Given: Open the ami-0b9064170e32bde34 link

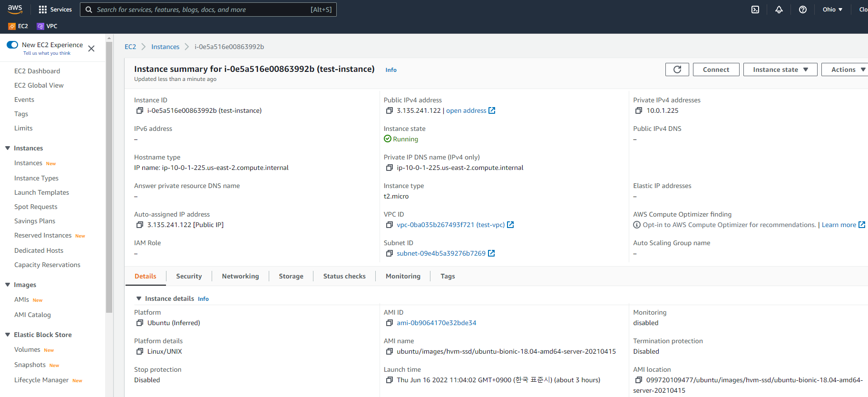Looking at the screenshot, I should (436, 323).
